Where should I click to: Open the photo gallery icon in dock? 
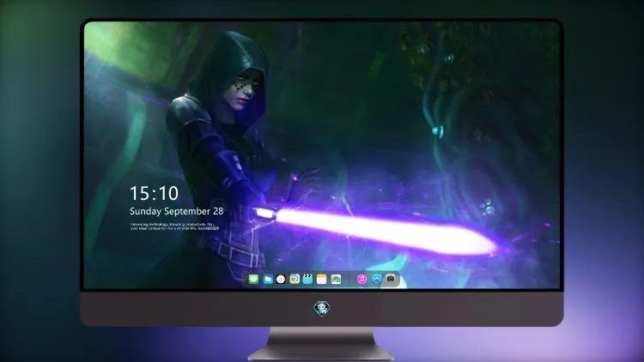[x=336, y=280]
